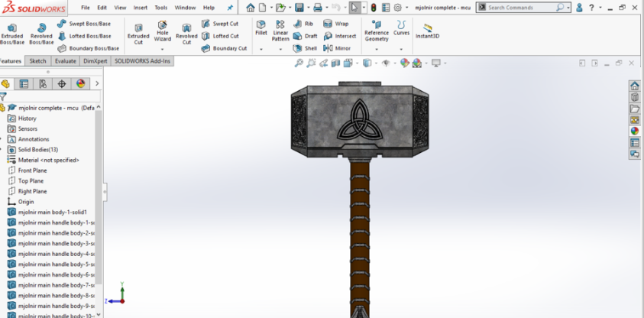Click the Shell feature
This screenshot has height=318, width=644.
click(x=305, y=48)
